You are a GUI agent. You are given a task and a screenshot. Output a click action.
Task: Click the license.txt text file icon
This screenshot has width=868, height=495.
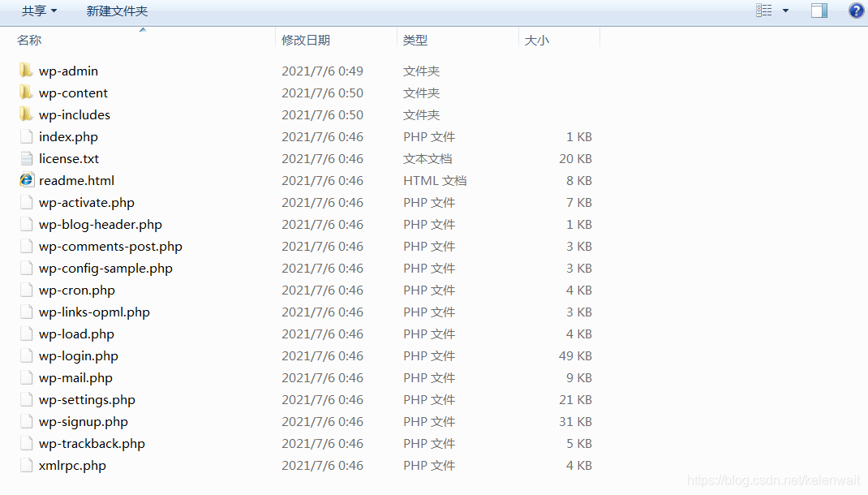point(26,158)
